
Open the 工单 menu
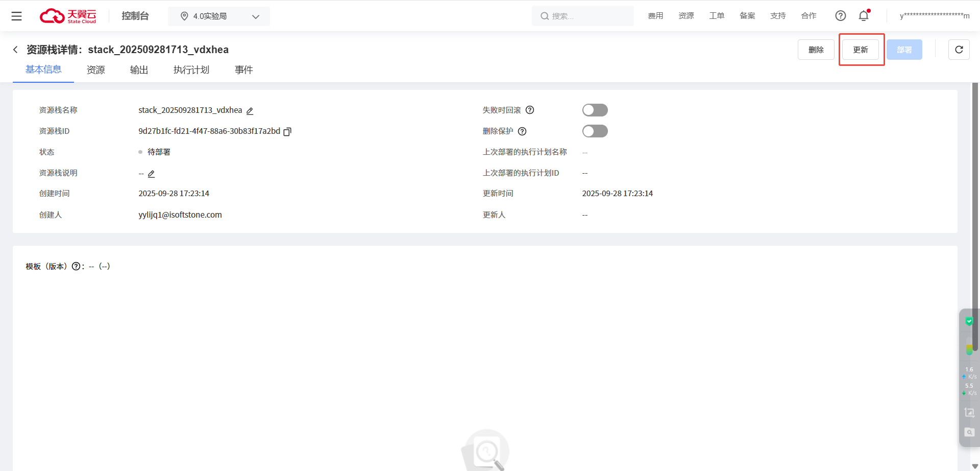click(717, 16)
